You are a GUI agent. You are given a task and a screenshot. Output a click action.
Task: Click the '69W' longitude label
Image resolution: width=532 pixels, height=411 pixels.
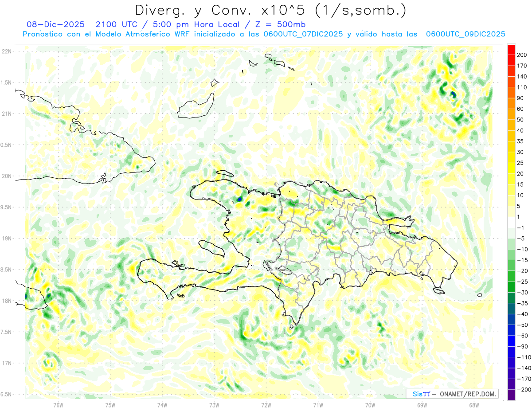point(422,405)
